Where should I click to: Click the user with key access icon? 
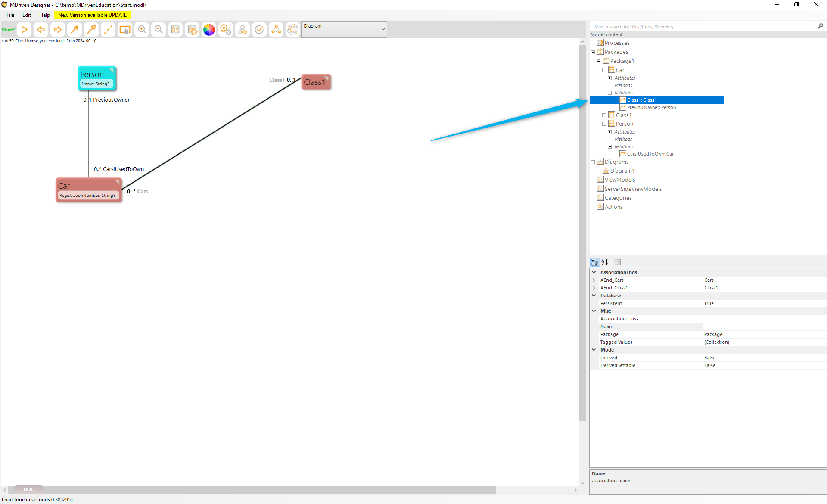click(243, 30)
